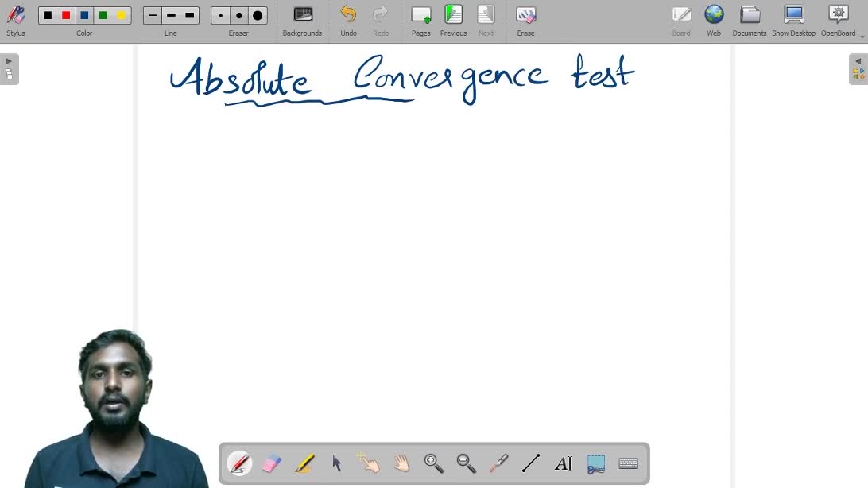This screenshot has width=868, height=488.
Task: Select the Laser pointer tool
Action: (498, 463)
